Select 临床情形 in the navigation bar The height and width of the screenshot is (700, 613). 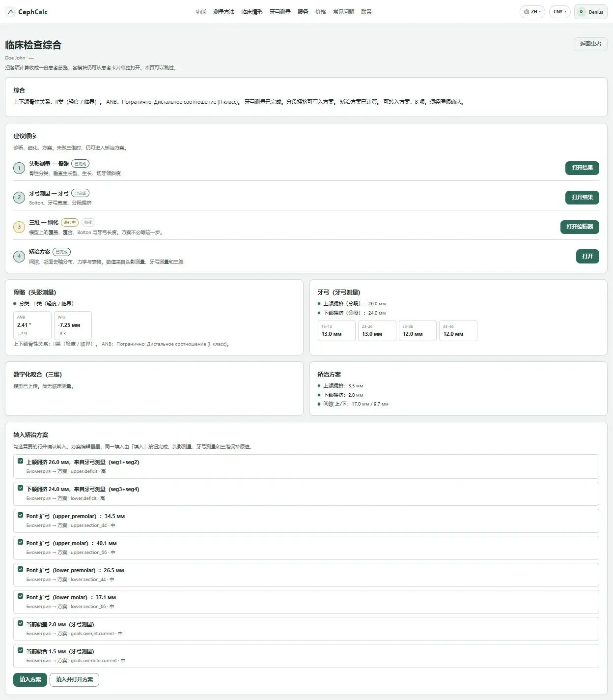[x=252, y=12]
